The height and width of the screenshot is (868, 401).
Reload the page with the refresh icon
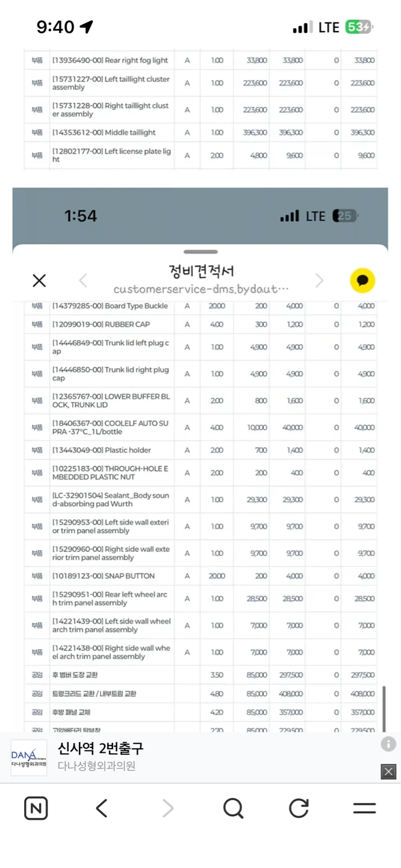[x=299, y=808]
